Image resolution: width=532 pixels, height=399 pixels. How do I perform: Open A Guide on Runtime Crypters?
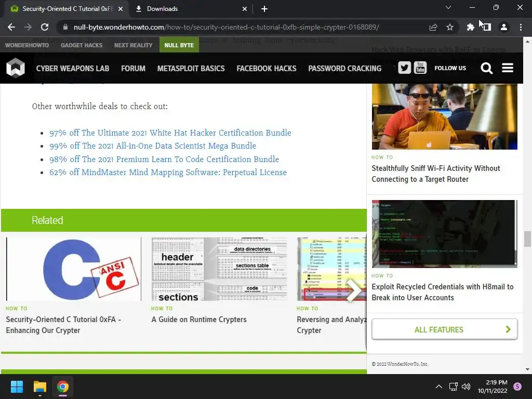pyautogui.click(x=199, y=320)
